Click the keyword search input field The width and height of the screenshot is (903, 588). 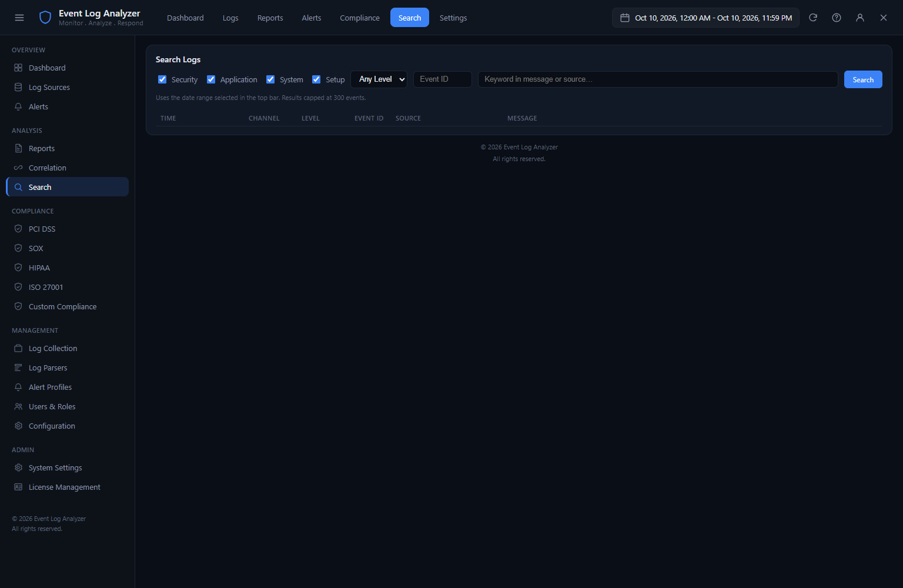click(x=658, y=79)
